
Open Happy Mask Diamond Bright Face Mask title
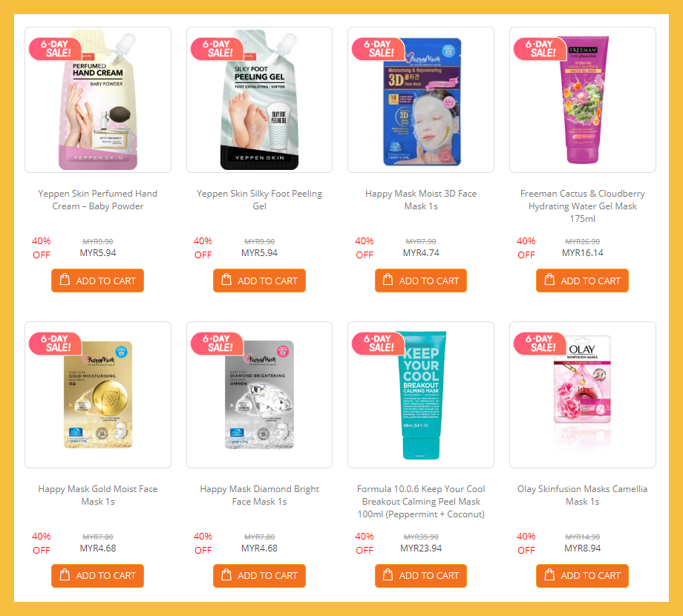point(259,495)
